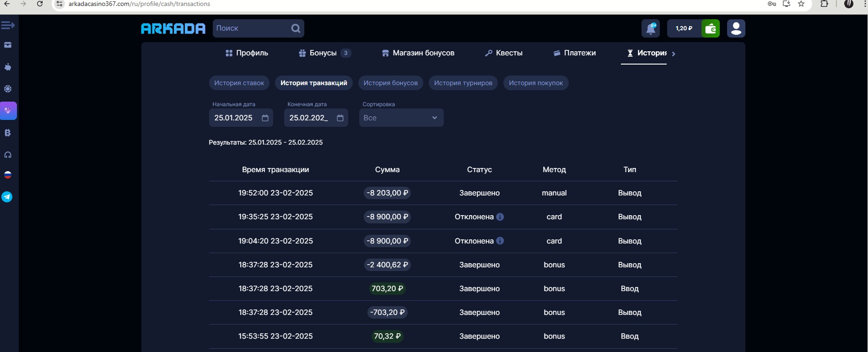
Task: Select История транзакций
Action: pyautogui.click(x=314, y=83)
